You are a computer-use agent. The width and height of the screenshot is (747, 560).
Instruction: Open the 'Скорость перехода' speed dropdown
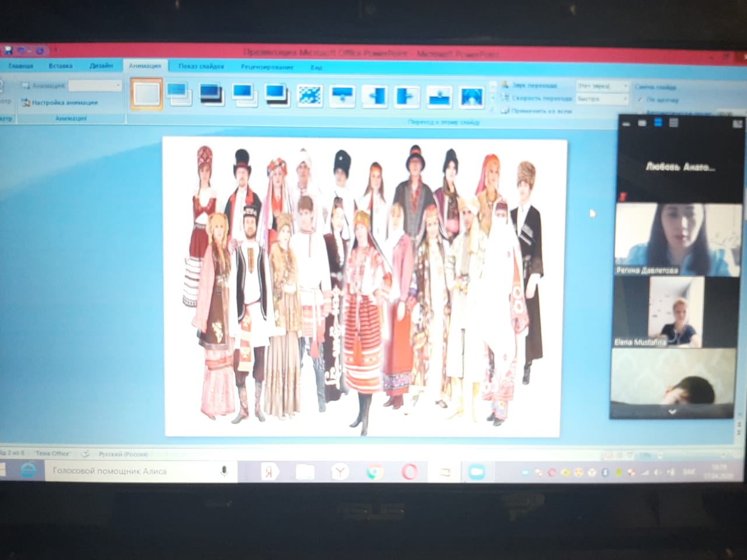click(x=602, y=99)
